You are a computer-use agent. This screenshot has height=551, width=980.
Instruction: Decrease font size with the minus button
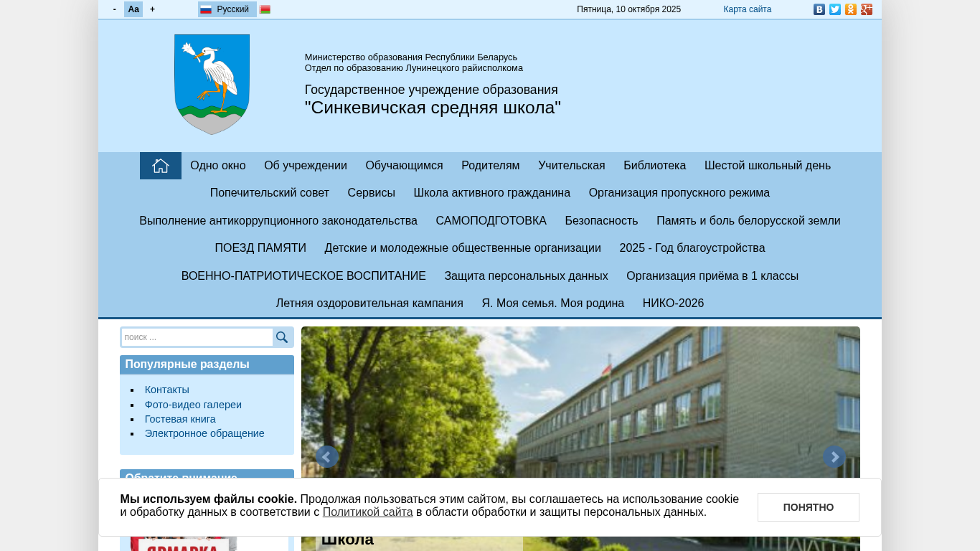click(x=115, y=9)
